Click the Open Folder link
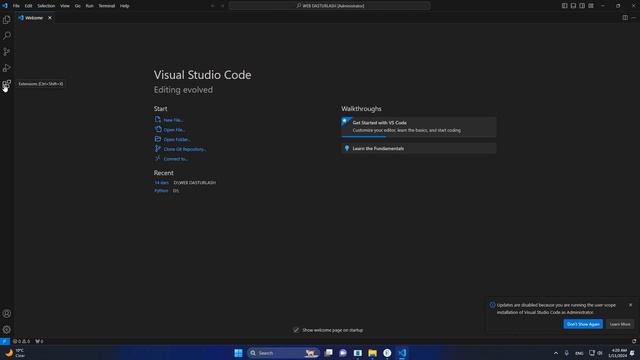This screenshot has height=360, width=640. click(x=172, y=140)
